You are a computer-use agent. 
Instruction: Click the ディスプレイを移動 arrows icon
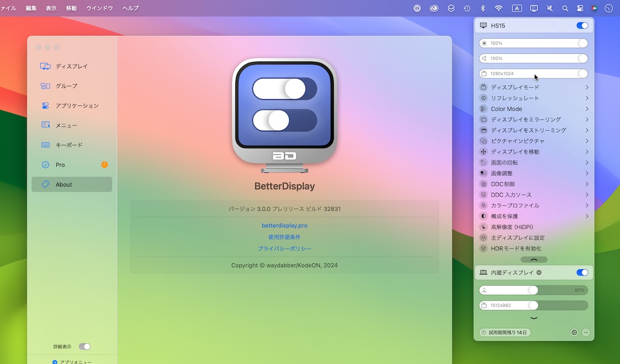click(483, 152)
